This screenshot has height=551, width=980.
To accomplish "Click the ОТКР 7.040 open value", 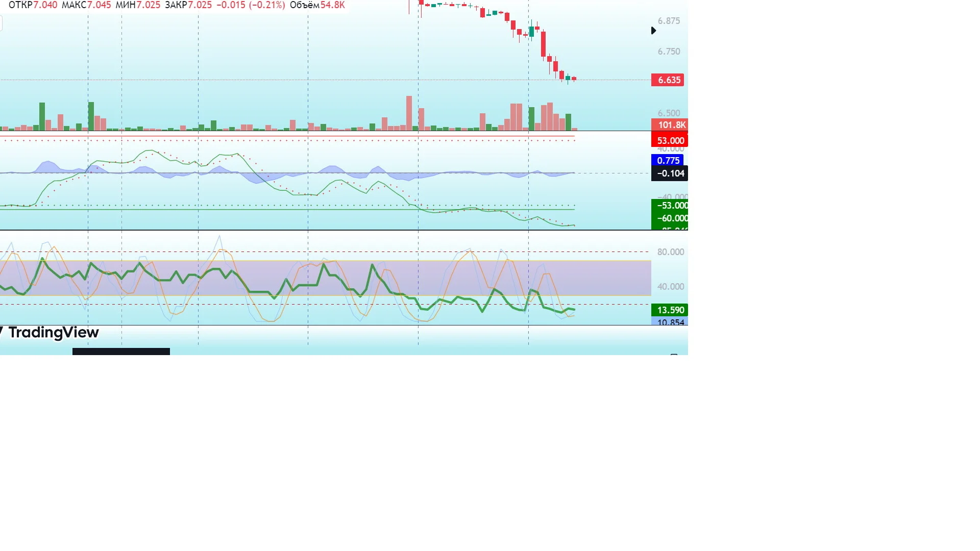I will tap(33, 5).
